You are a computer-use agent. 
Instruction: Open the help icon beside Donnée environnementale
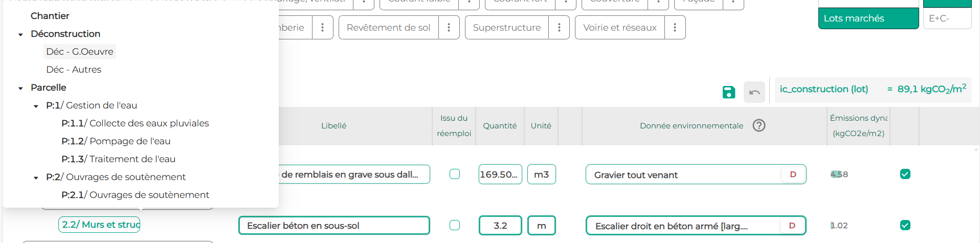759,125
